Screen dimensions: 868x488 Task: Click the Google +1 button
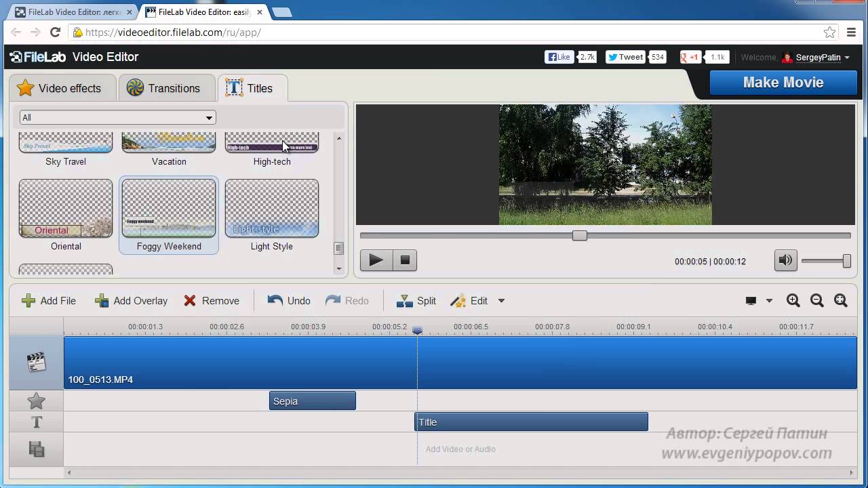coord(690,58)
